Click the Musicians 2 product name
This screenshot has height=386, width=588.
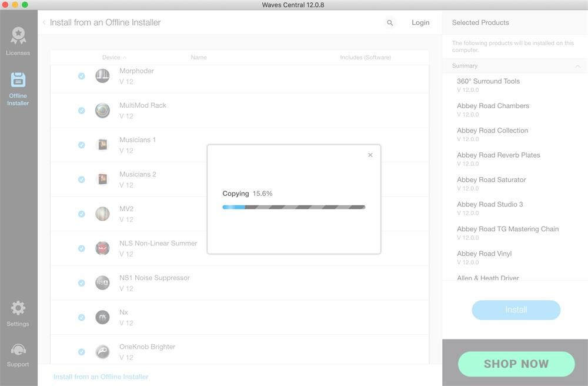(x=138, y=174)
